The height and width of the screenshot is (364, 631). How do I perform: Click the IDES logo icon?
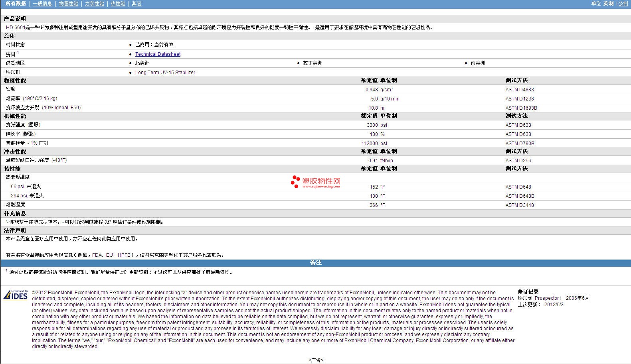[16, 295]
